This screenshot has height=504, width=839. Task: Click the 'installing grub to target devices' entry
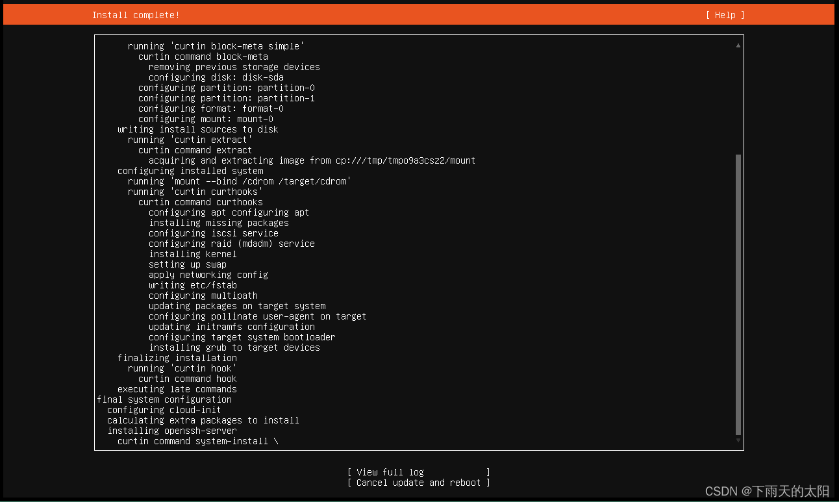tap(234, 347)
